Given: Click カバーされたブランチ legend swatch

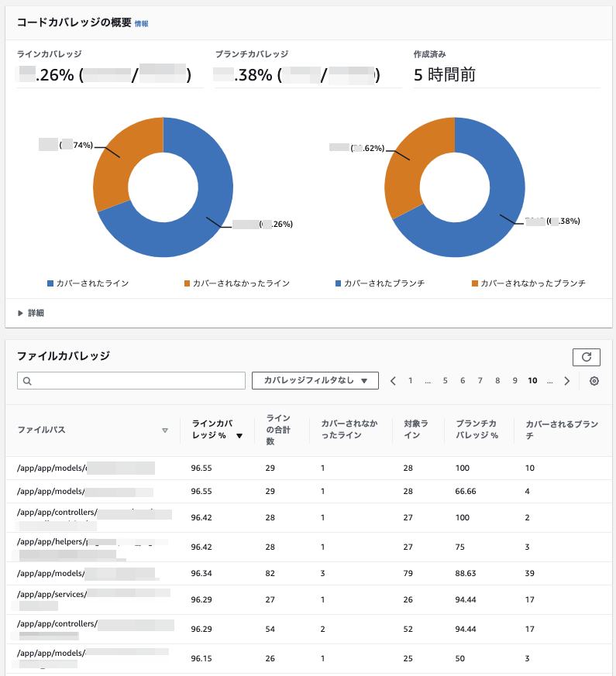Looking at the screenshot, I should (338, 283).
